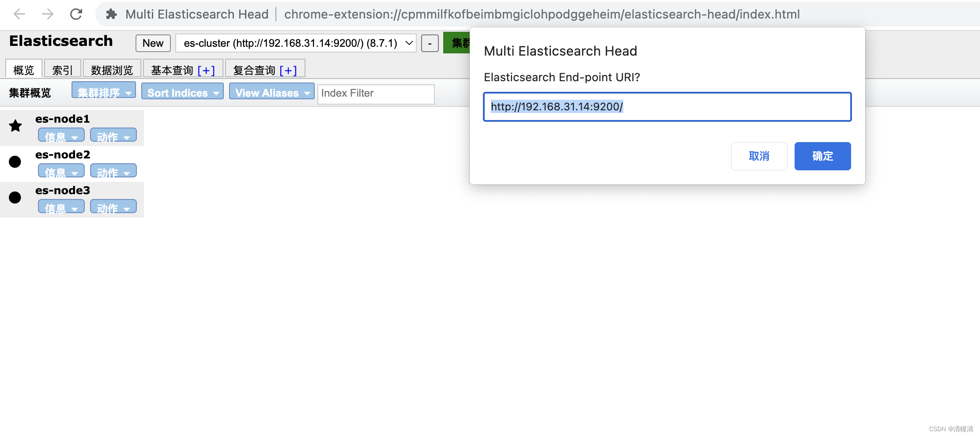
Task: Switch to the 概览 tab
Action: point(24,70)
